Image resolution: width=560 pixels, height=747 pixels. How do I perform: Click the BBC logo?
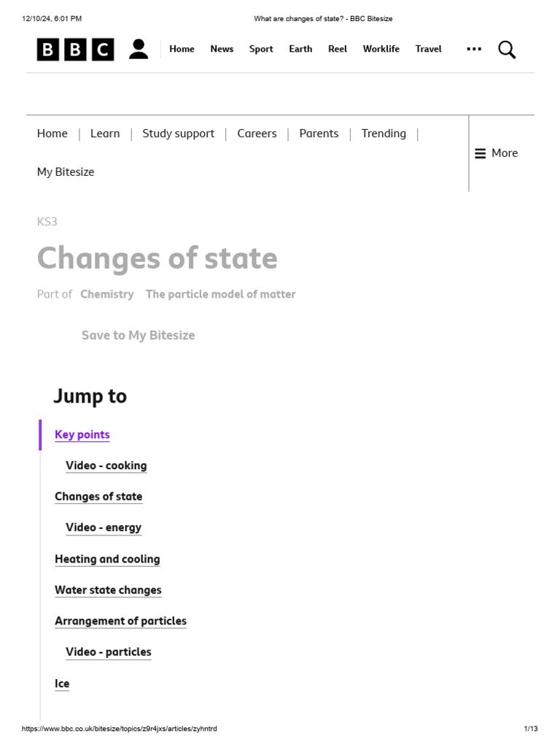tap(75, 50)
